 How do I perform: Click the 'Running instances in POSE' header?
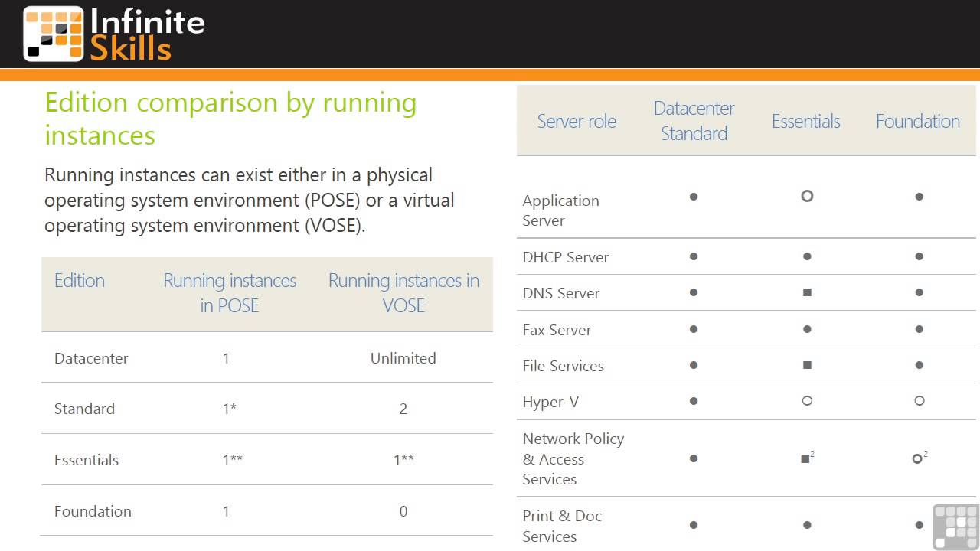230,293
